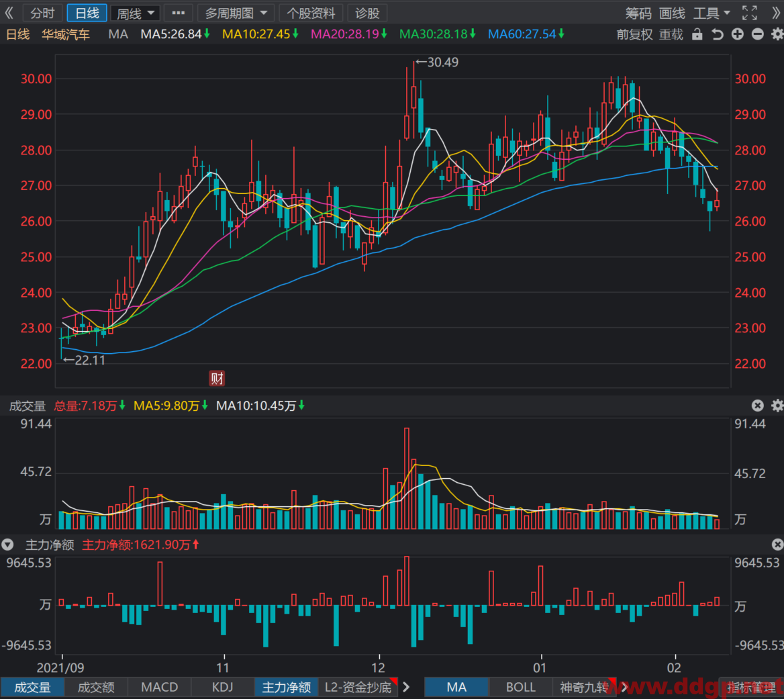The width and height of the screenshot is (784, 699).
Task: Select the KDJ indicator tab
Action: (x=222, y=688)
